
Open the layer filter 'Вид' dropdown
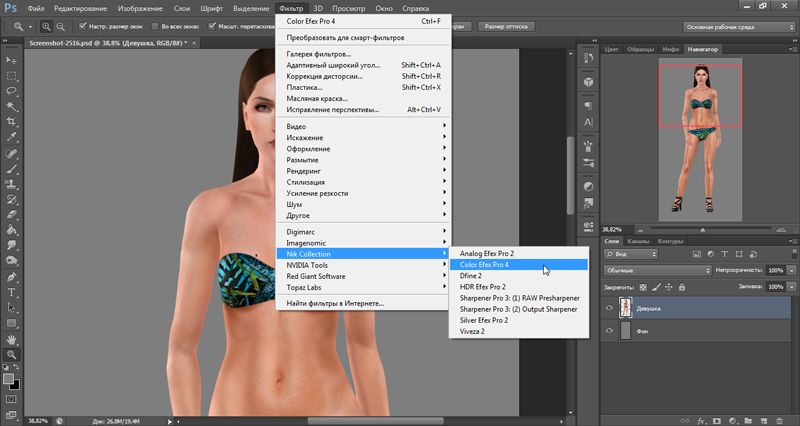[631, 254]
